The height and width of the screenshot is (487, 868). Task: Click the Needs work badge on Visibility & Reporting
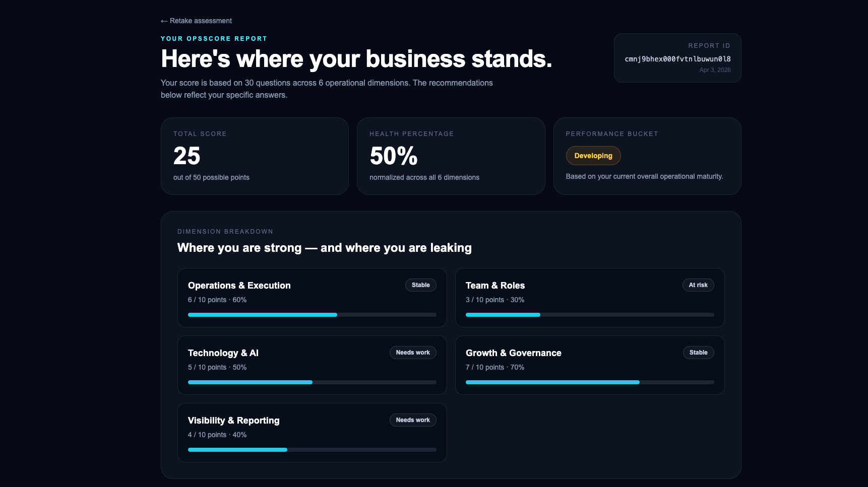point(413,420)
